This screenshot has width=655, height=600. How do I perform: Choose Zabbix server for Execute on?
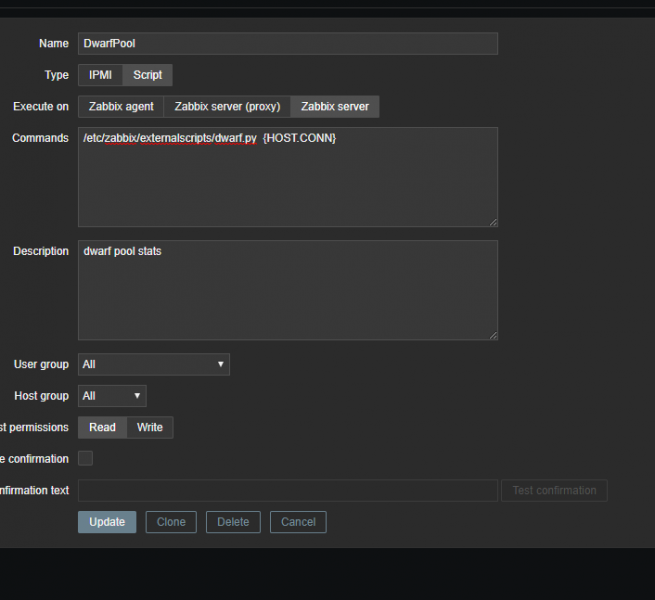(335, 107)
